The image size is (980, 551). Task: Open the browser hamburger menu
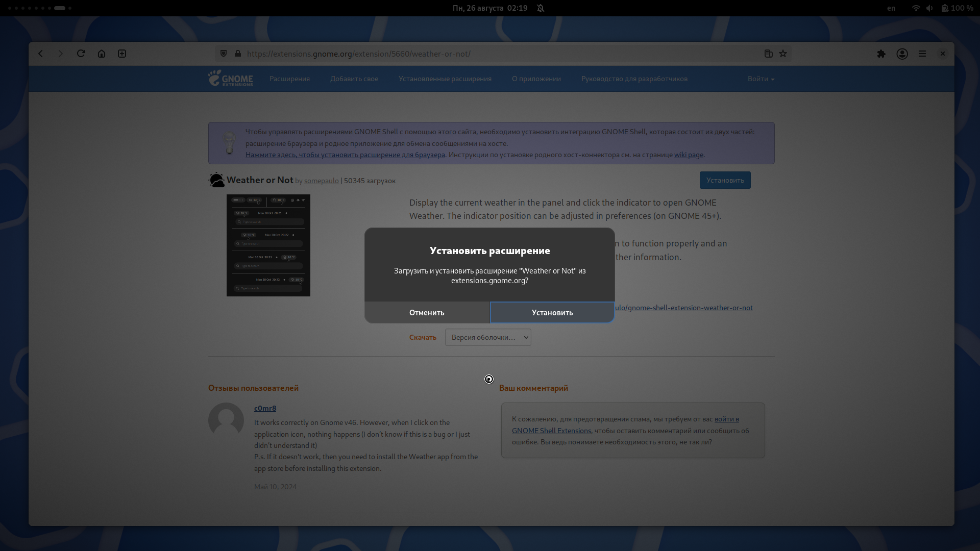922,54
